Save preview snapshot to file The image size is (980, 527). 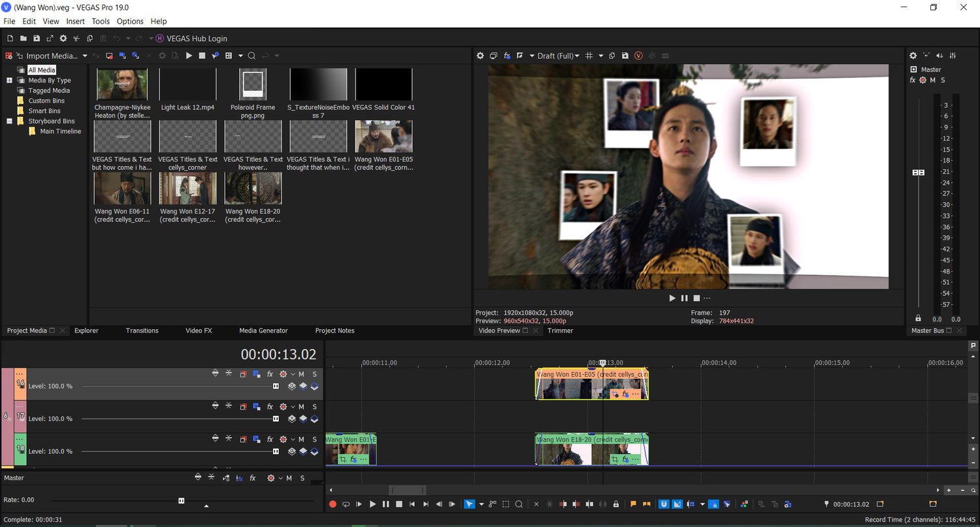tap(625, 56)
